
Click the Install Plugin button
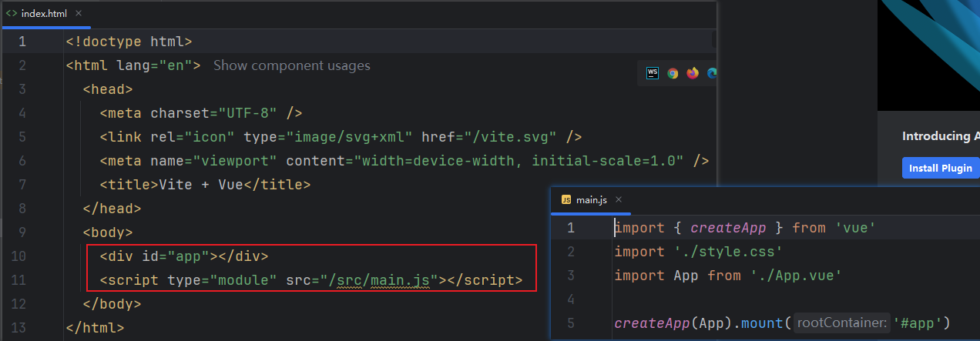click(x=941, y=168)
